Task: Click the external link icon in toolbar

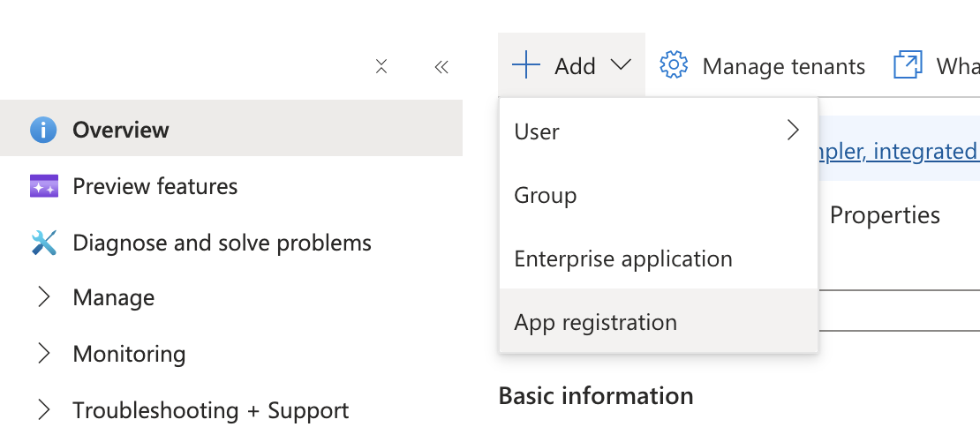Action: [908, 65]
